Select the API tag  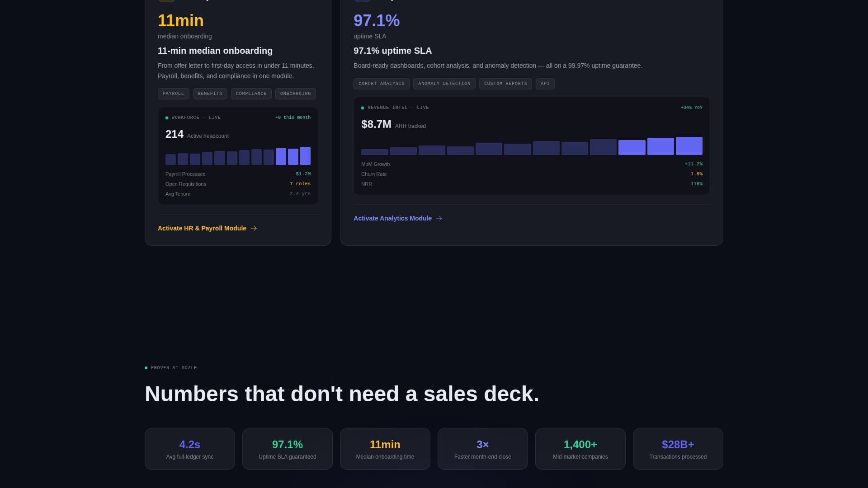pyautogui.click(x=545, y=84)
